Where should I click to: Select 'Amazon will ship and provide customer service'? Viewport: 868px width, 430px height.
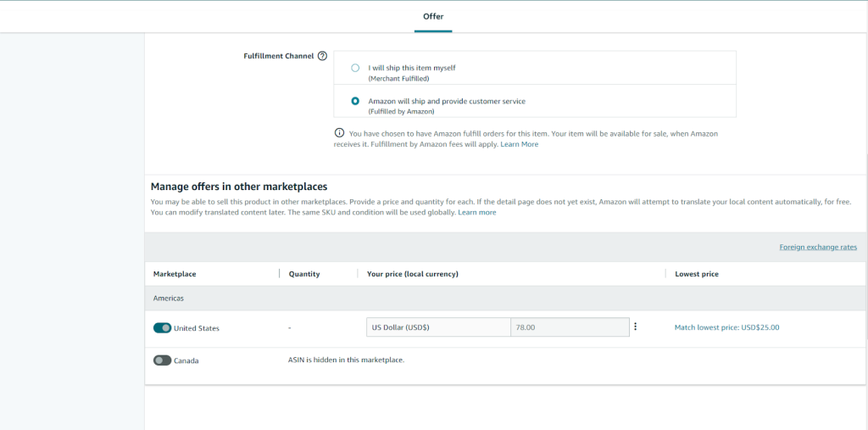[x=355, y=102]
